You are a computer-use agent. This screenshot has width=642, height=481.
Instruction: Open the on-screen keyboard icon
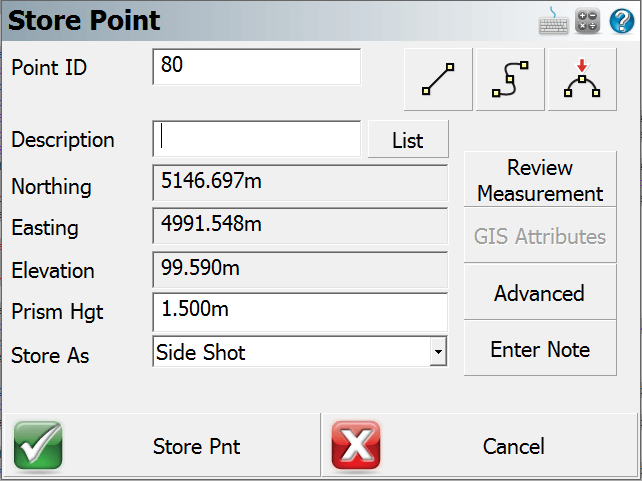click(x=553, y=21)
